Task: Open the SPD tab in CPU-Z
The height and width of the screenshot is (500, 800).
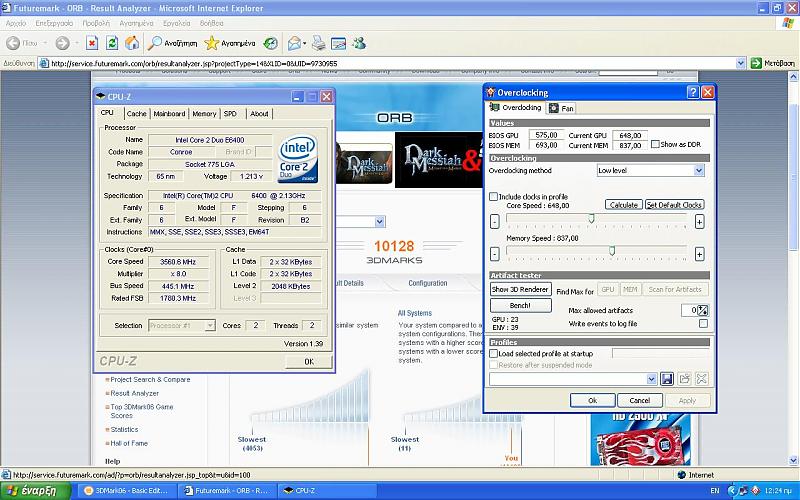Action: [x=230, y=114]
